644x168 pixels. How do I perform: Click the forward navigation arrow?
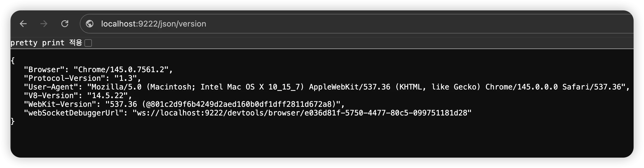coord(44,24)
